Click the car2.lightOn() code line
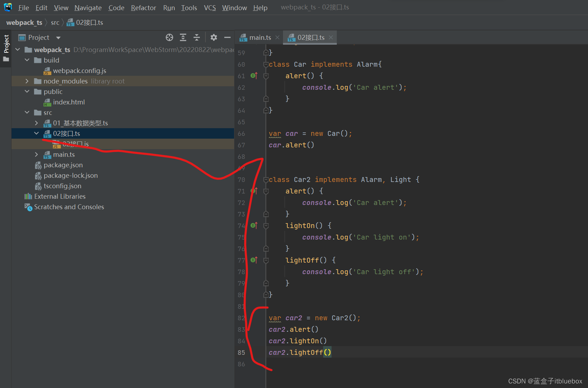Viewport: 588px width, 388px height. pos(298,341)
